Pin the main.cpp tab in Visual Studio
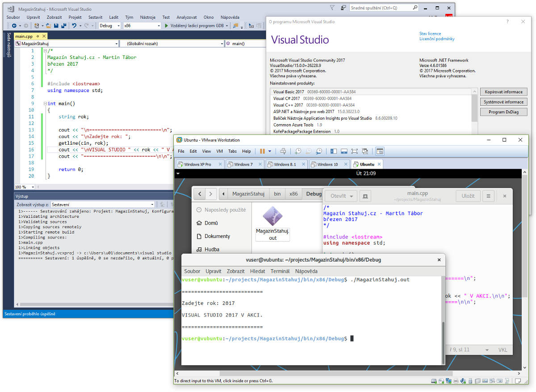 (38, 36)
